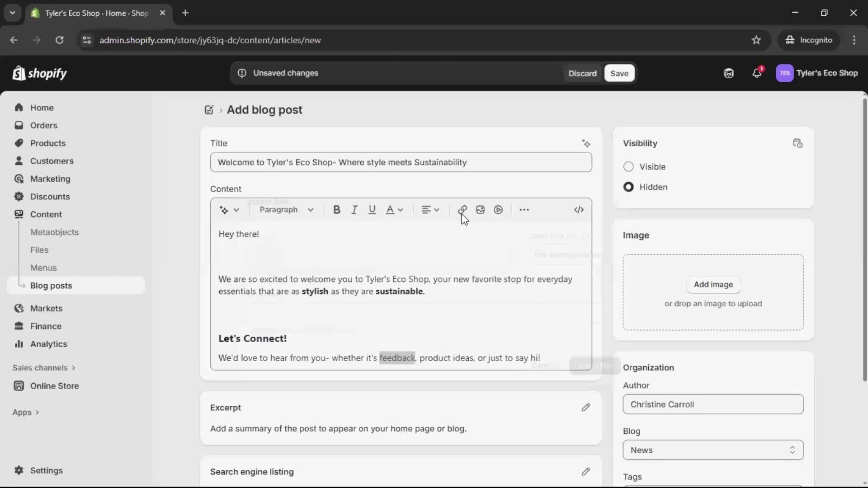This screenshot has height=488, width=868.
Task: Edit the blog post title field
Action: pyautogui.click(x=401, y=162)
